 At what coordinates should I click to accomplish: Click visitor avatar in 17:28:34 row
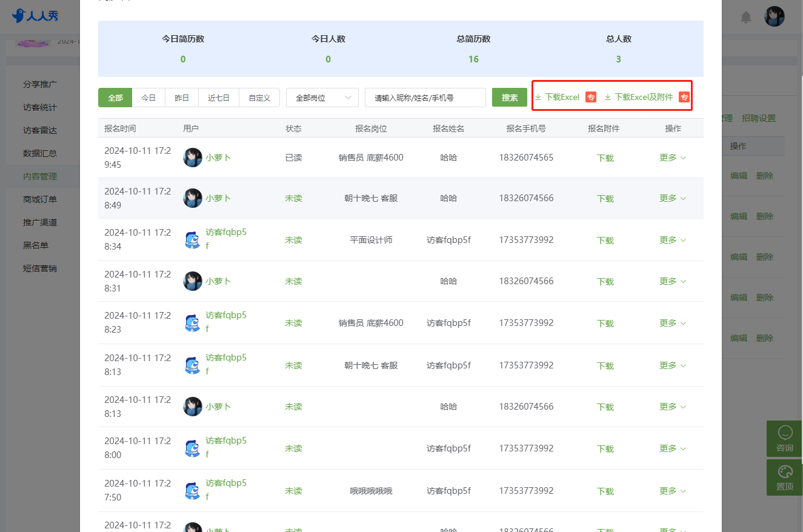tap(193, 240)
